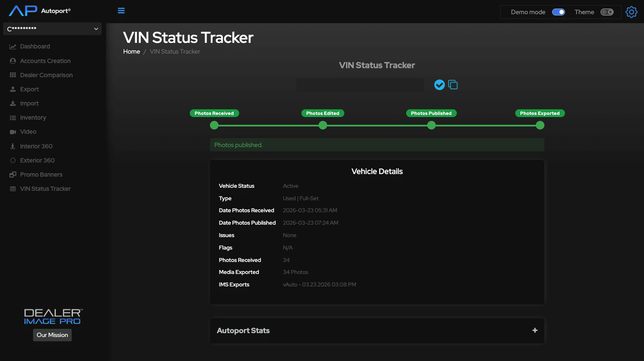Select the Photos Exported status badge
The height and width of the screenshot is (361, 644).
(x=540, y=113)
